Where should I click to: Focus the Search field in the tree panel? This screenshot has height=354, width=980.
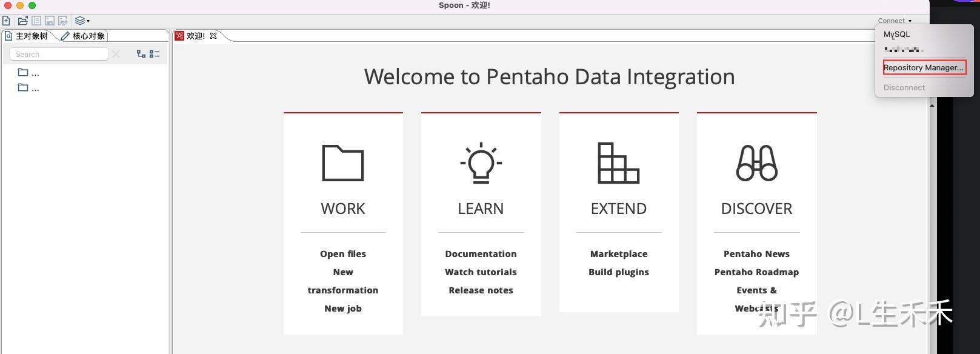pos(59,54)
